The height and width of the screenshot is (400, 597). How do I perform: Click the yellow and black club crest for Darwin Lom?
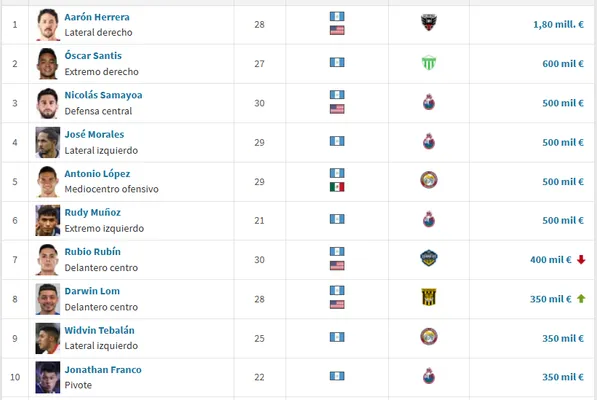tap(429, 297)
